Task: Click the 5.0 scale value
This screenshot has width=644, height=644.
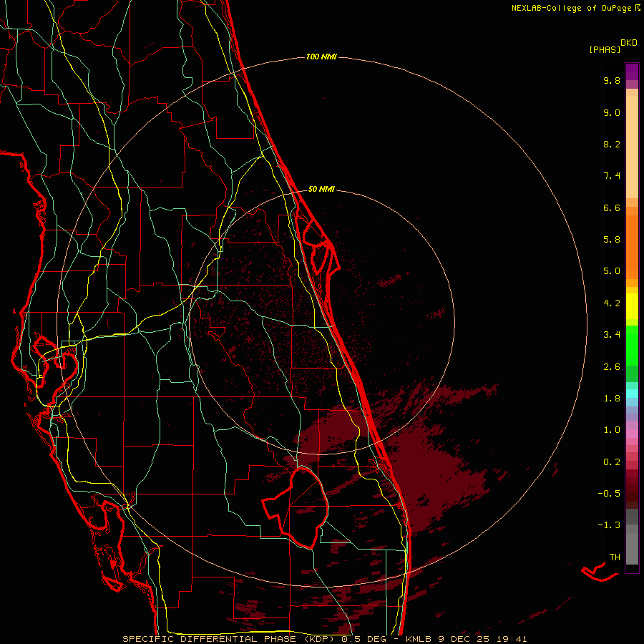Action: pyautogui.click(x=612, y=271)
